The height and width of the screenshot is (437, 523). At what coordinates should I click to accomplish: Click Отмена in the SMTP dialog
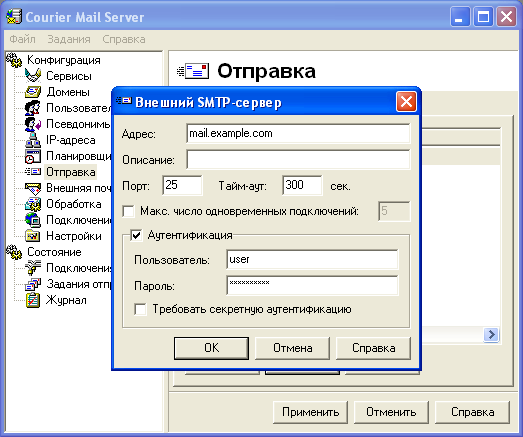[293, 348]
